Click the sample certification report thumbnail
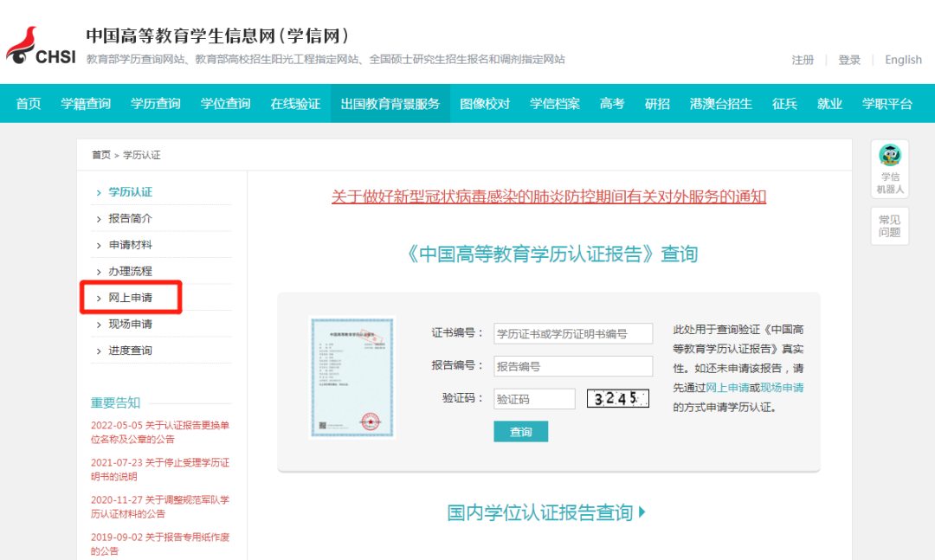Viewport: 935px width, 560px height. (x=351, y=377)
